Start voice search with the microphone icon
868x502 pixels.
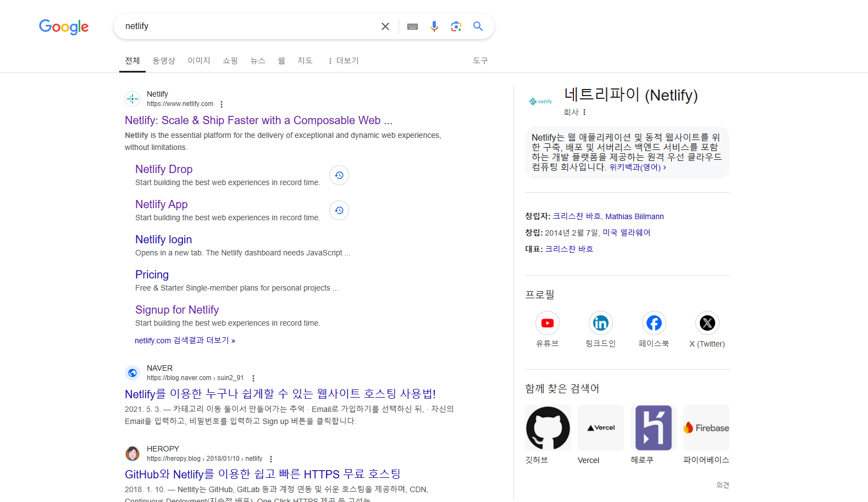(434, 26)
